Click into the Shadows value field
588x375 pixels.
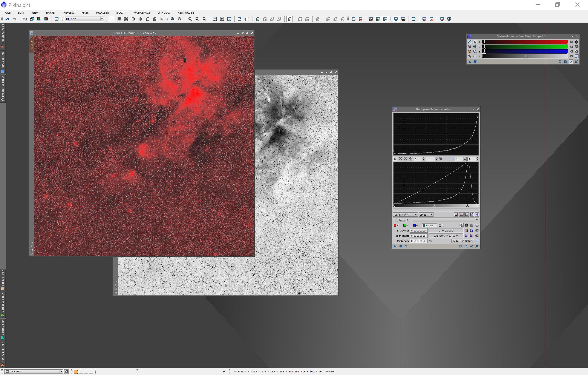418,230
